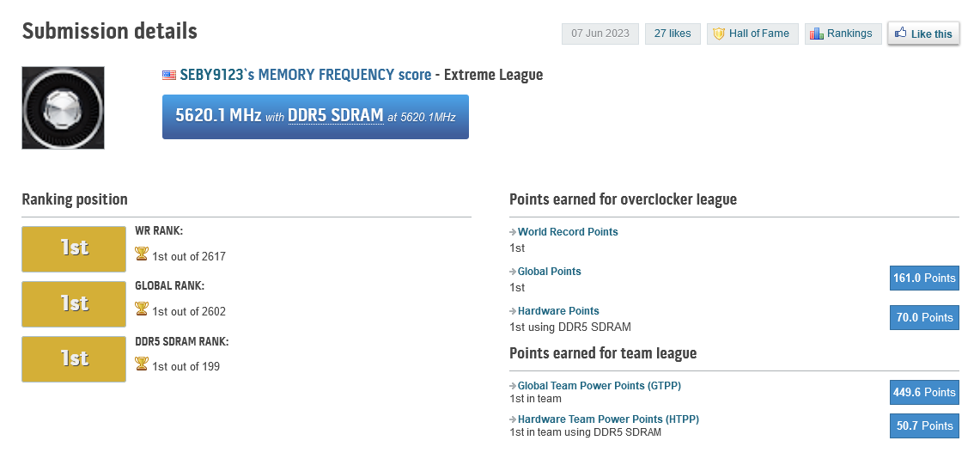Click the arrow before World Record Points
Viewport: 980px width, 459px height.
[513, 232]
